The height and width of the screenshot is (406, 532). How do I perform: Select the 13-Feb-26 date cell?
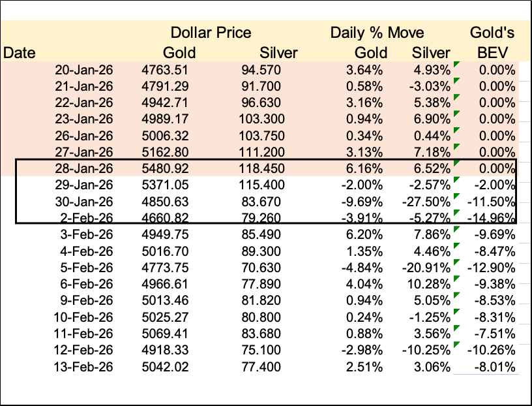click(x=85, y=366)
